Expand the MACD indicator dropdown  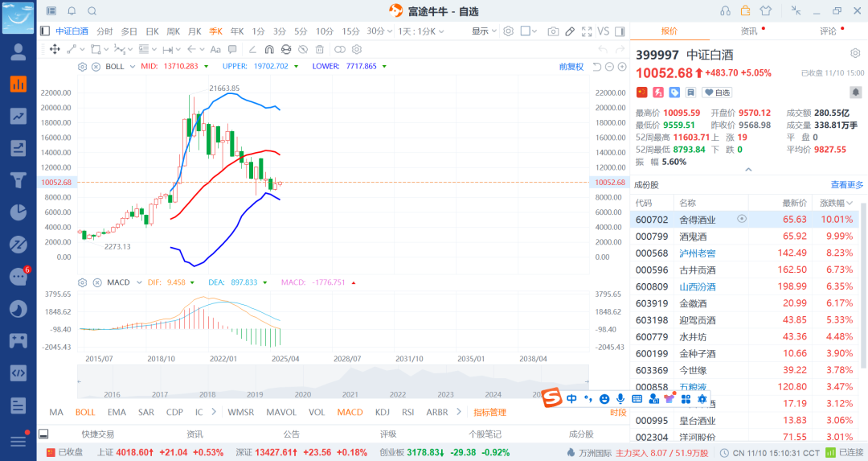[139, 282]
